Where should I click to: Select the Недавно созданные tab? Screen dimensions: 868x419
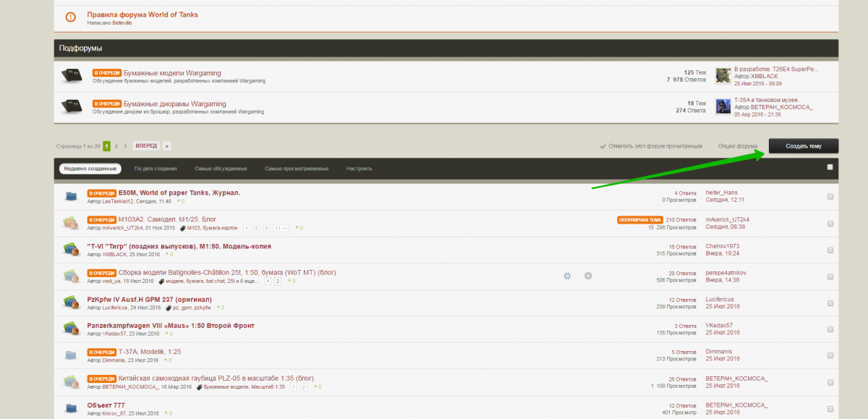pyautogui.click(x=90, y=169)
